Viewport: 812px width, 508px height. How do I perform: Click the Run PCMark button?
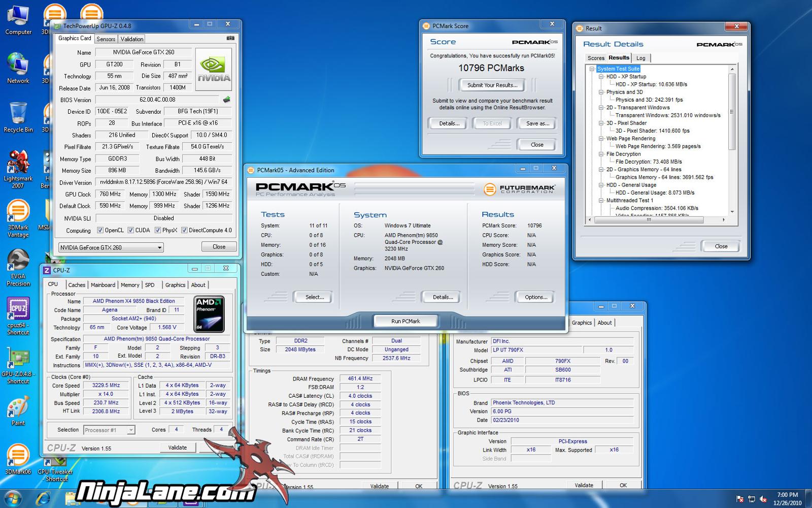[405, 321]
